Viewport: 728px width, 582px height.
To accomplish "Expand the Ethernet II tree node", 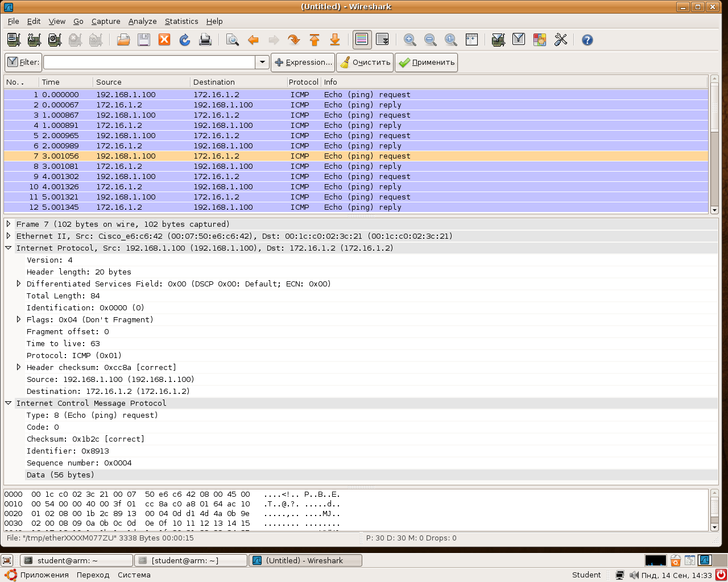I will [9, 236].
